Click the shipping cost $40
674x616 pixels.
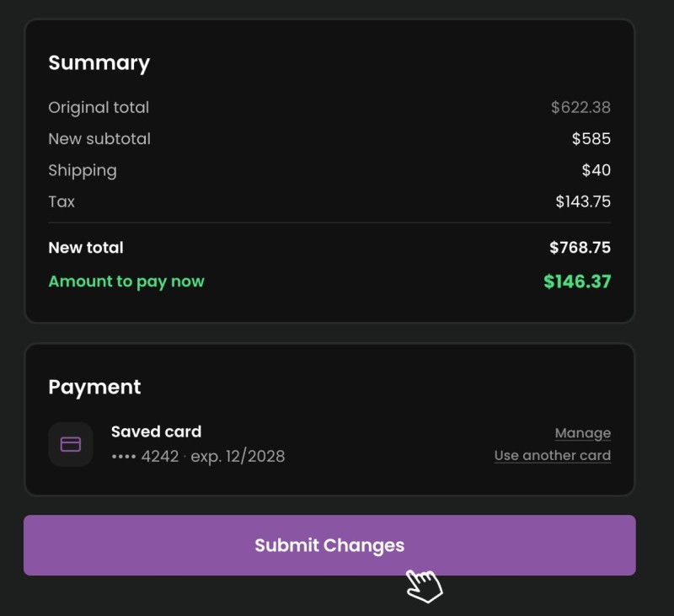point(596,170)
